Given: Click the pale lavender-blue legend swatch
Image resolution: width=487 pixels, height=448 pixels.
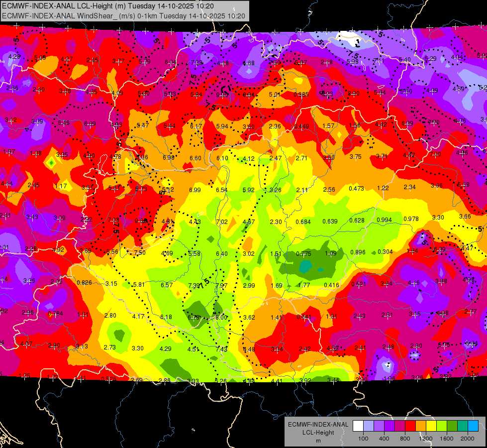Looking at the screenshot, I should coord(369,426).
